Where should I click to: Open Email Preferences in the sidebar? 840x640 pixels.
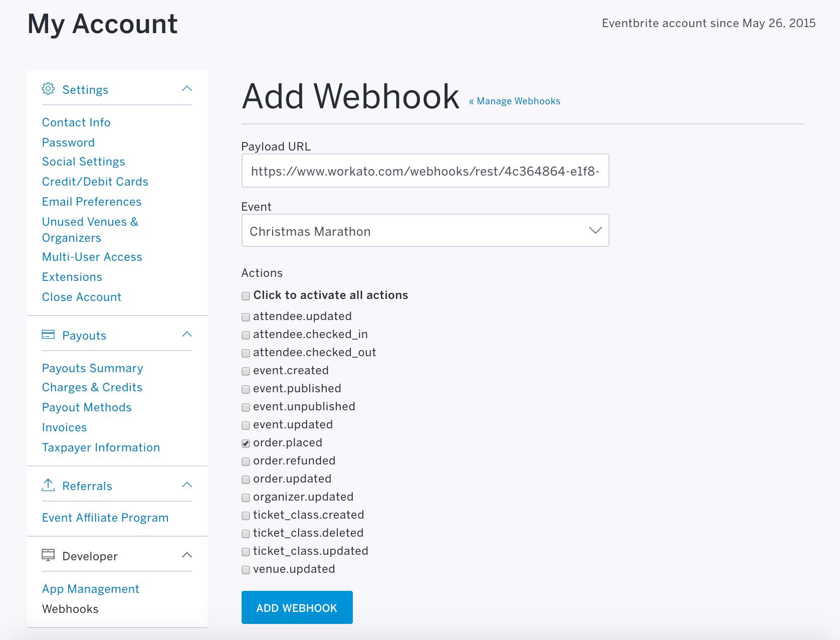(91, 202)
